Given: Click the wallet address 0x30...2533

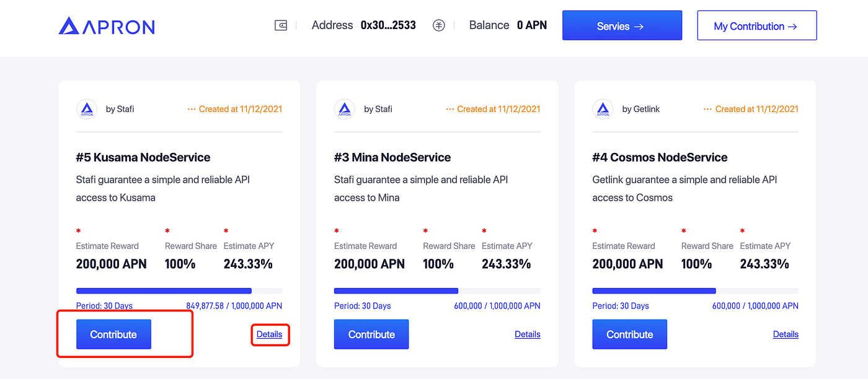Looking at the screenshot, I should pyautogui.click(x=388, y=25).
